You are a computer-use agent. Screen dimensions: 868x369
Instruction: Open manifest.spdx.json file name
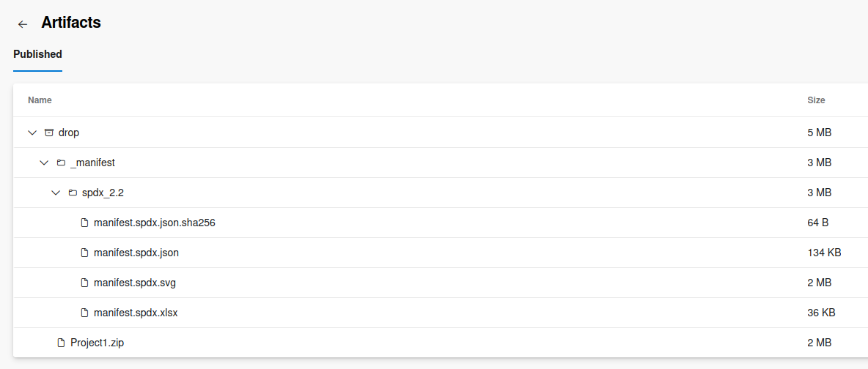(x=136, y=253)
